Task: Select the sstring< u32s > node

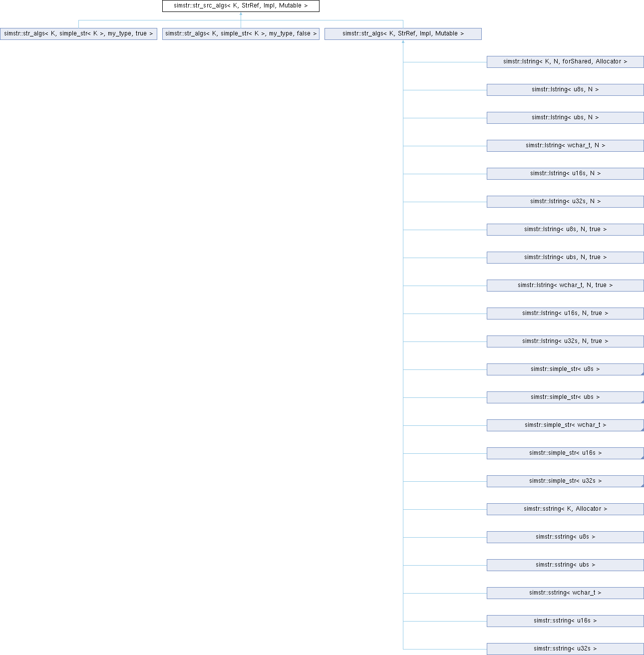Action: [565, 649]
